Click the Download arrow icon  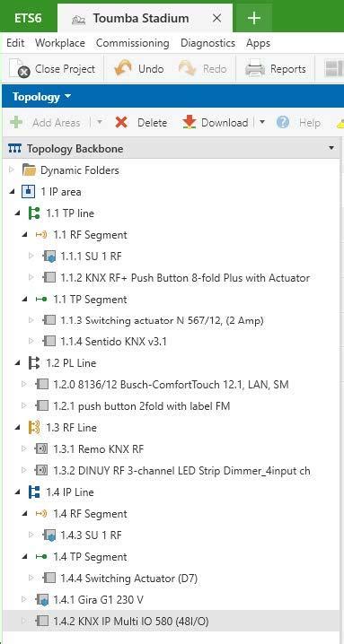(x=189, y=122)
